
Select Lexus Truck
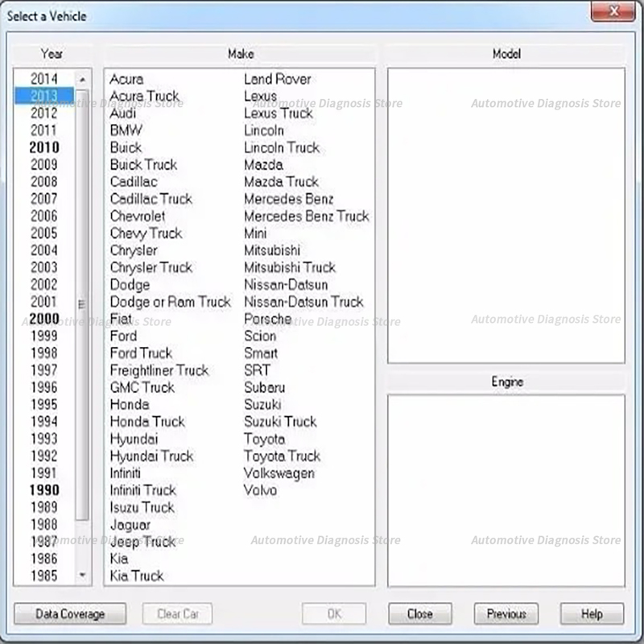pos(279,113)
